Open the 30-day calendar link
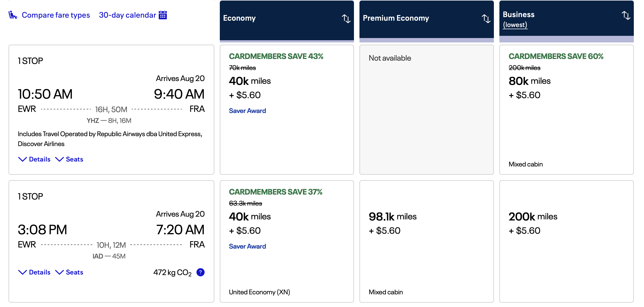Image resolution: width=644 pixels, height=307 pixels. click(127, 15)
